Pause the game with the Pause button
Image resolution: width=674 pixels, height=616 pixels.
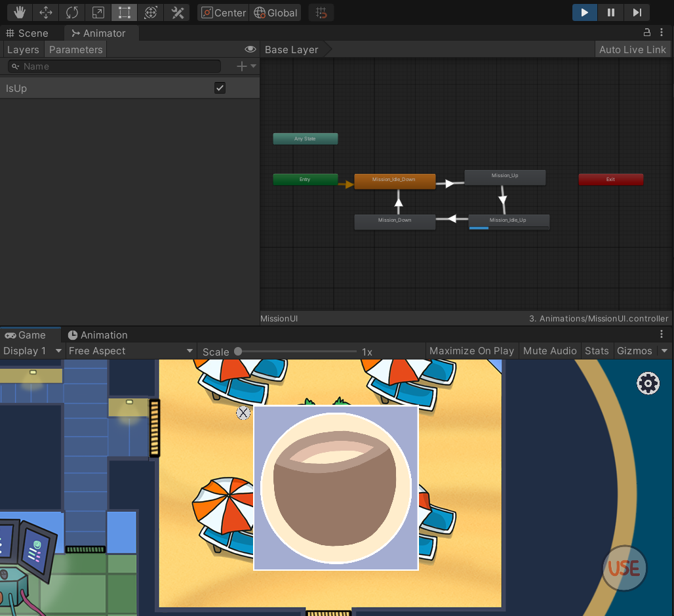click(x=611, y=12)
